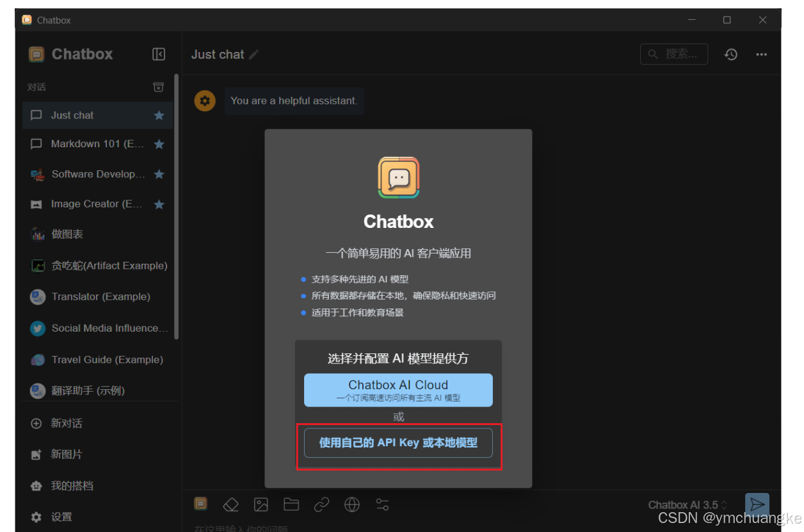Attach a file with the folder icon
804x532 pixels.
point(291,504)
